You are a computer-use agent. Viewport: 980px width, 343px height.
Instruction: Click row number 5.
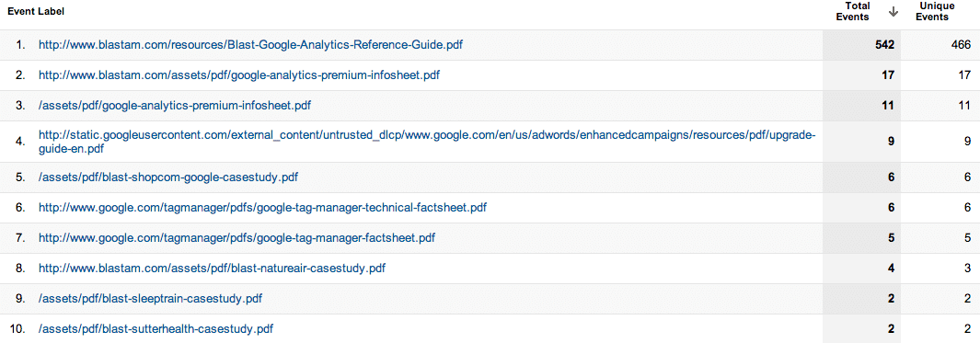coord(20,177)
